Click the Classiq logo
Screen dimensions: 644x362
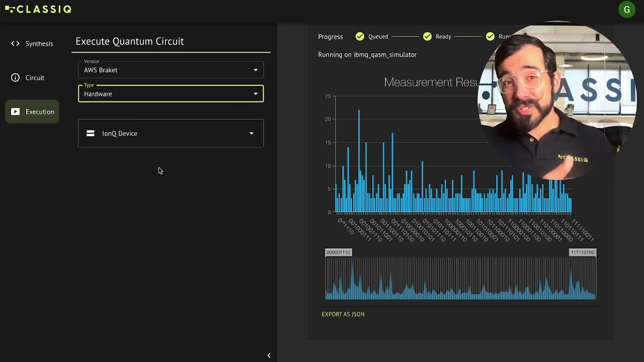coord(38,9)
